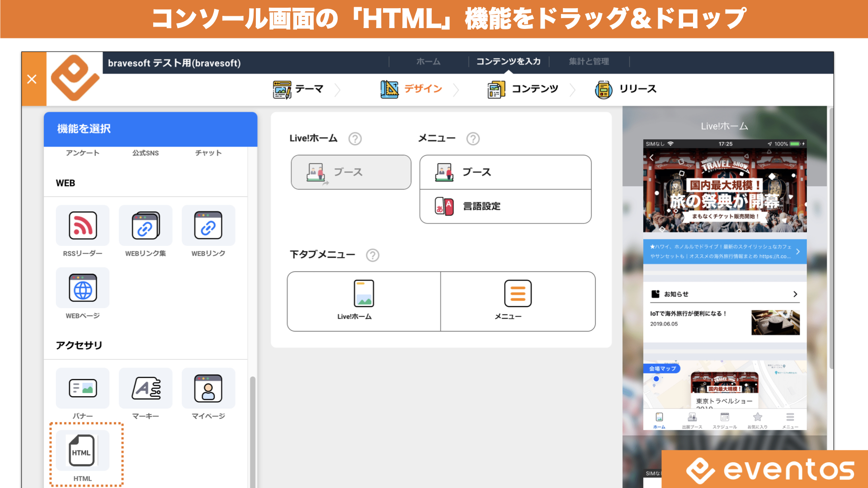This screenshot has height=488, width=868.
Task: Select the メニュー bottom tab item
Action: [x=518, y=301]
